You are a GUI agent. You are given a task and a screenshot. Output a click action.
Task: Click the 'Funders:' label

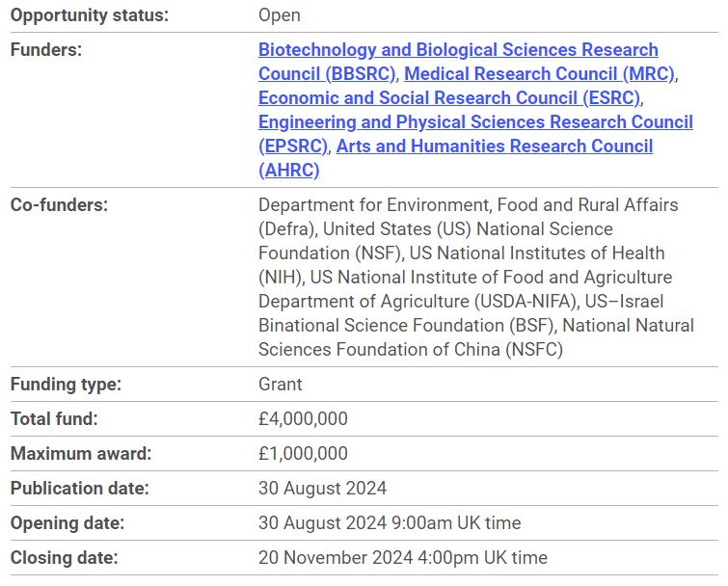pyautogui.click(x=46, y=50)
